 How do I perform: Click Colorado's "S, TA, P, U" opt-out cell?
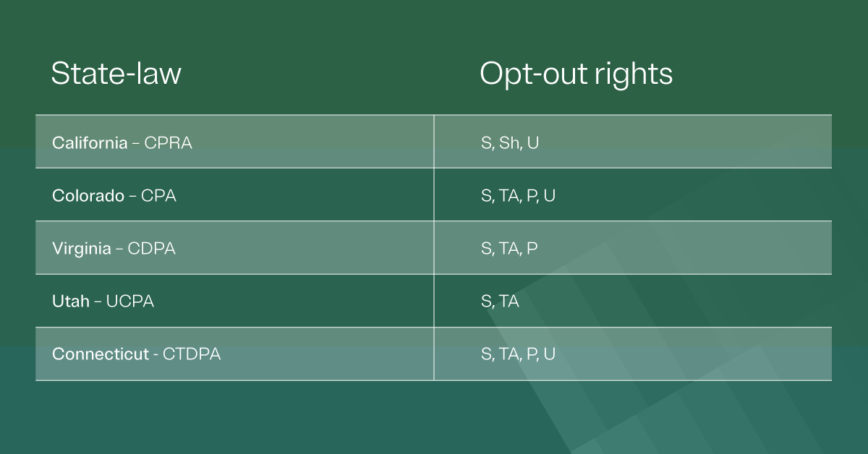point(518,195)
